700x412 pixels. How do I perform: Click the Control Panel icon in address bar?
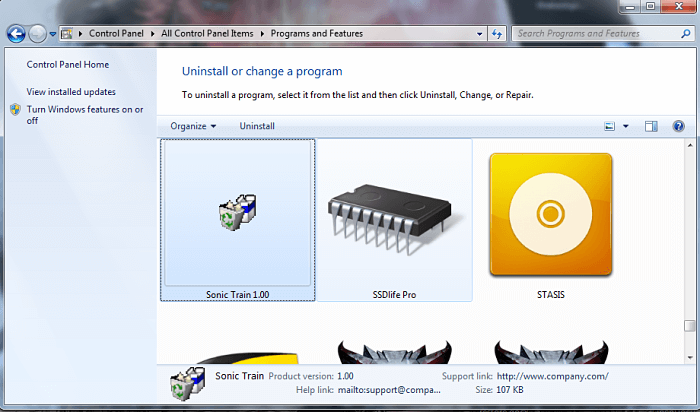67,33
